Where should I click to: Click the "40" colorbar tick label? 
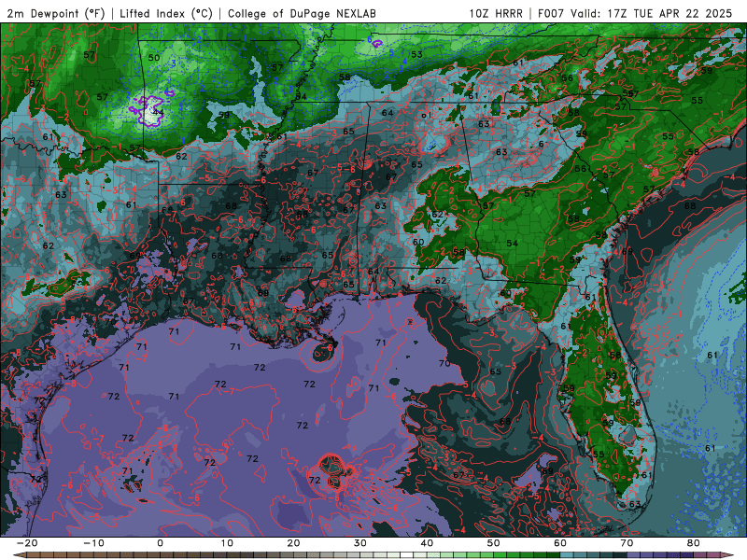click(x=427, y=543)
